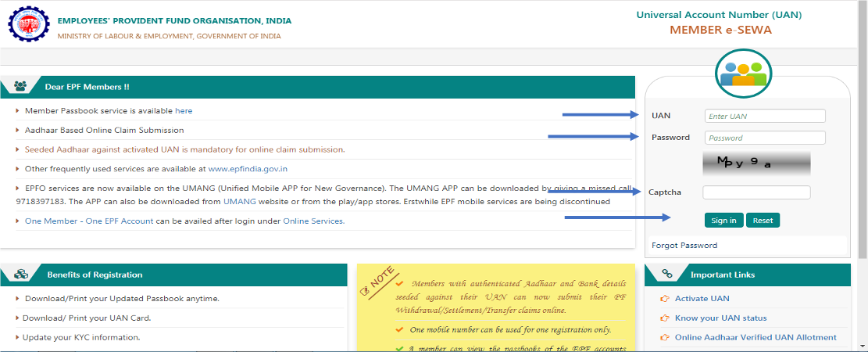Viewport: 868px width, 352px height.
Task: Click the Online Services link
Action: tap(313, 221)
